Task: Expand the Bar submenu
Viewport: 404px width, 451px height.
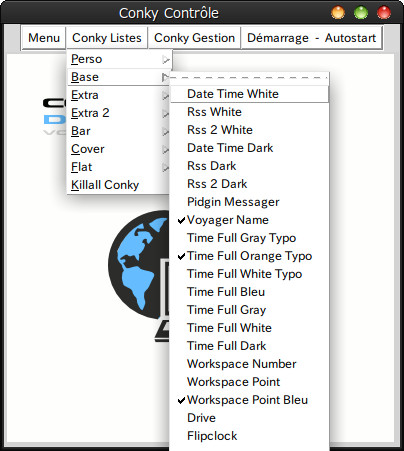Action: tap(119, 131)
